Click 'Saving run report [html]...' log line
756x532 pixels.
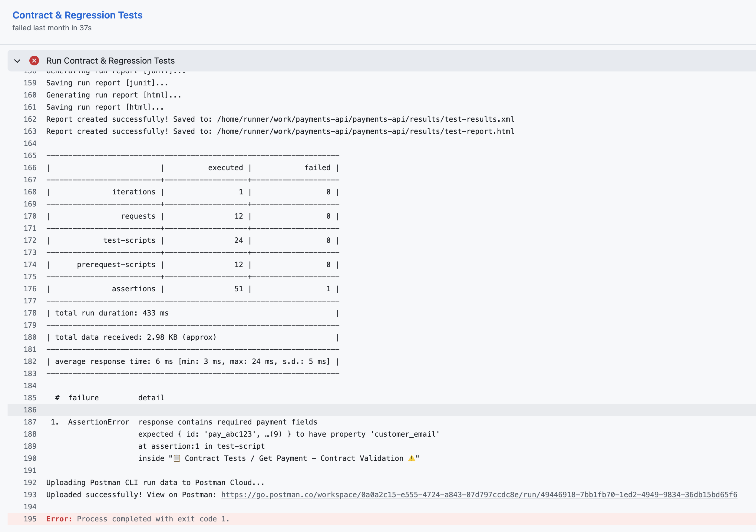point(105,107)
